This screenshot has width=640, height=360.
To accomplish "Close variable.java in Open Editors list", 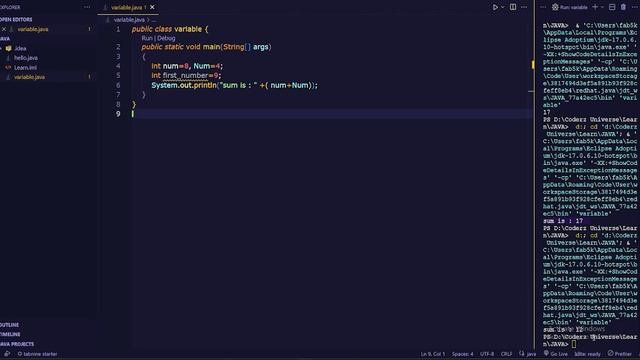I will 4,29.
